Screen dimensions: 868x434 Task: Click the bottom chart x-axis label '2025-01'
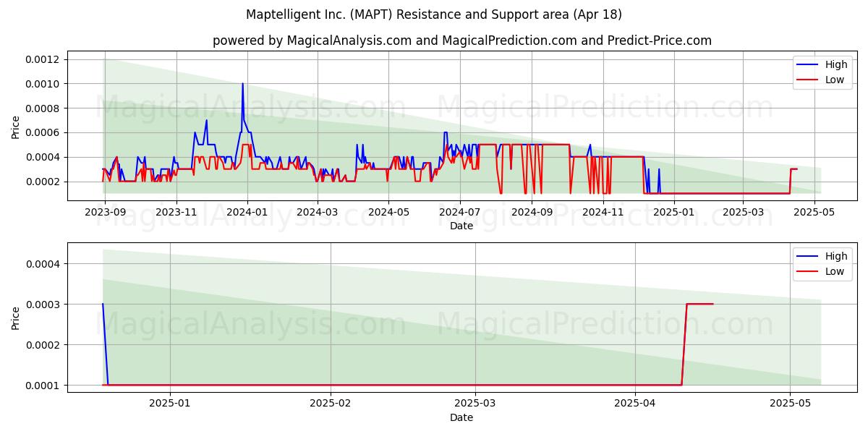169,404
